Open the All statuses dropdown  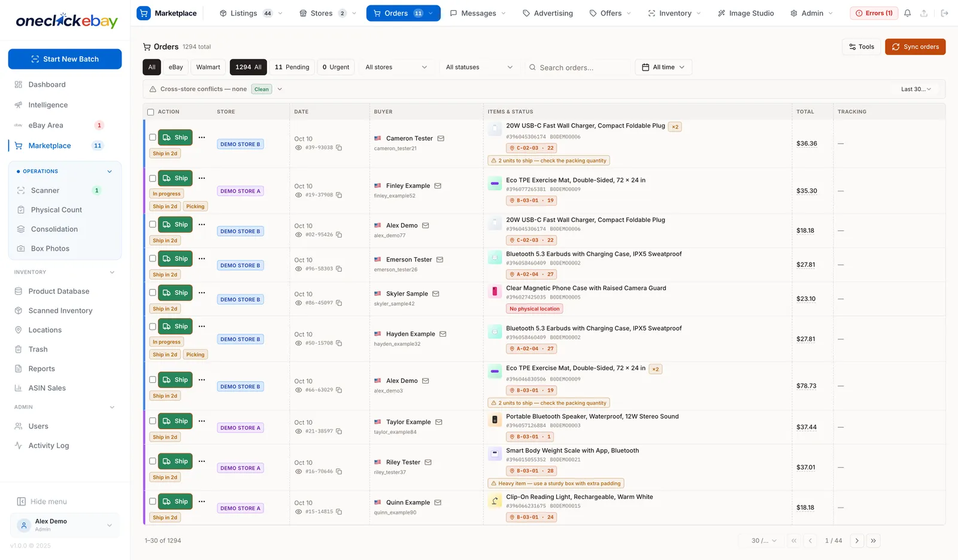tap(479, 67)
